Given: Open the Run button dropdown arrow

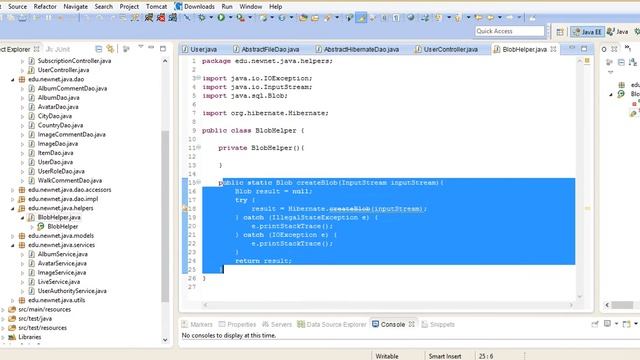Looking at the screenshot, I should (230, 18).
